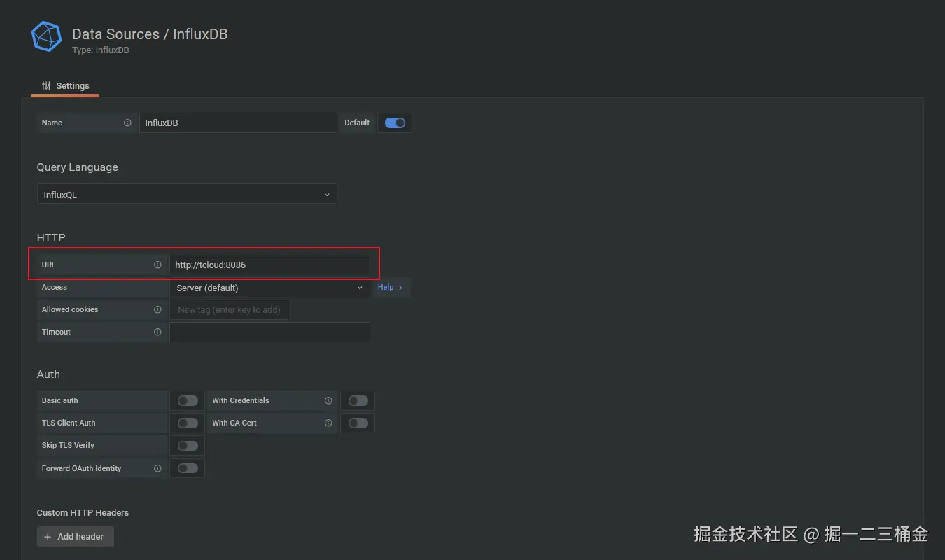The height and width of the screenshot is (560, 945).
Task: Click the Forward OAuth Identity info icon
Action: [157, 468]
